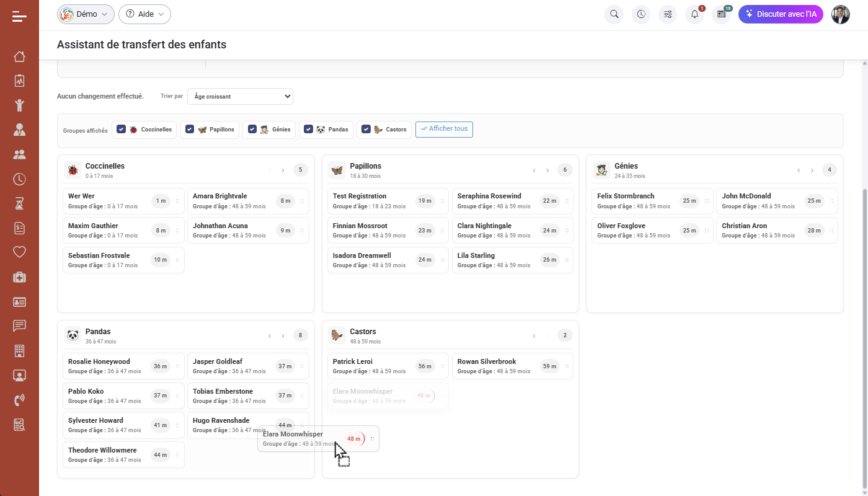Image resolution: width=868 pixels, height=496 pixels.
Task: Click the previous arrow in Castors header
Action: coord(534,335)
